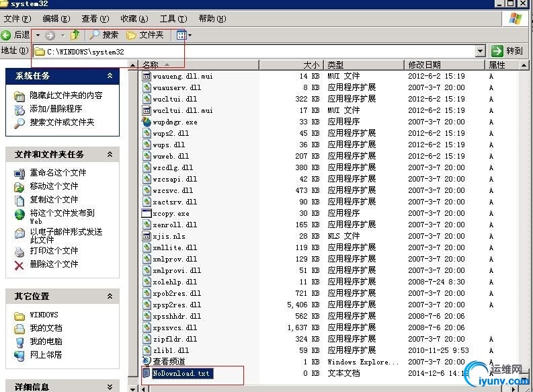Click the email this file envelope icon
533x392 pixels.
19,233
